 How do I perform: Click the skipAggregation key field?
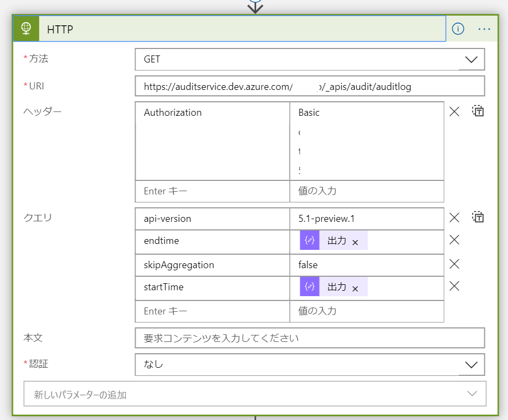pos(212,265)
